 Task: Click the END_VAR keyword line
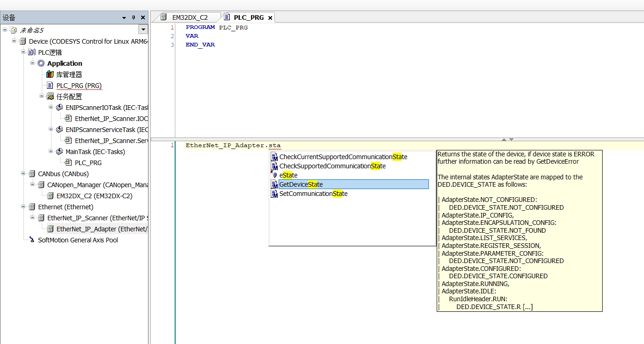click(x=200, y=45)
